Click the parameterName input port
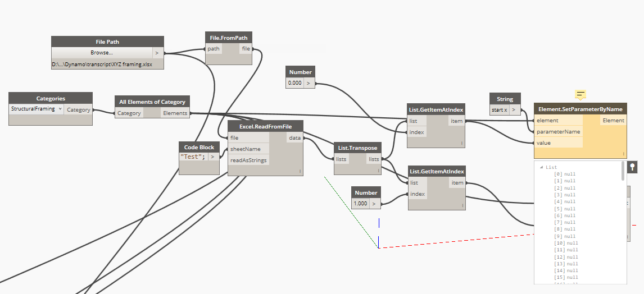 coord(558,132)
